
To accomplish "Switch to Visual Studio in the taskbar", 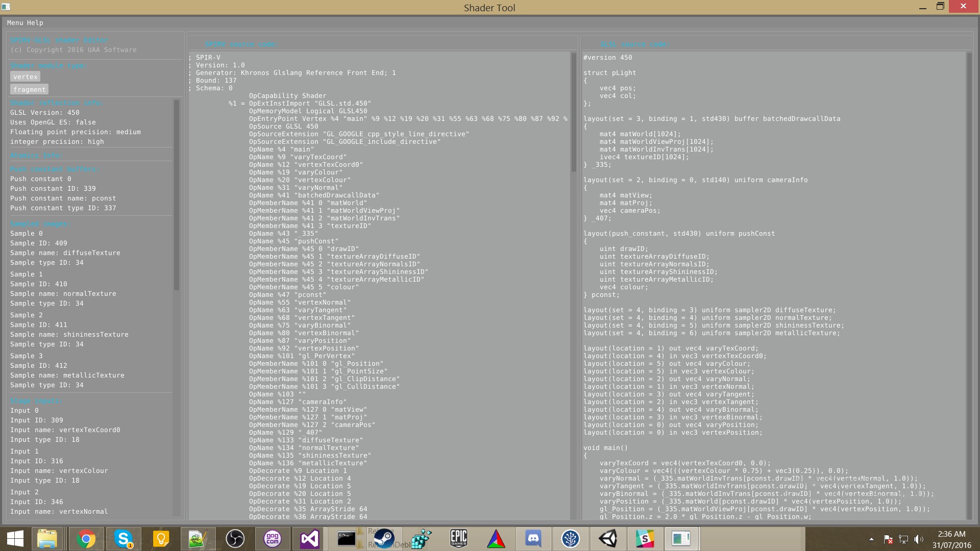I will point(309,539).
